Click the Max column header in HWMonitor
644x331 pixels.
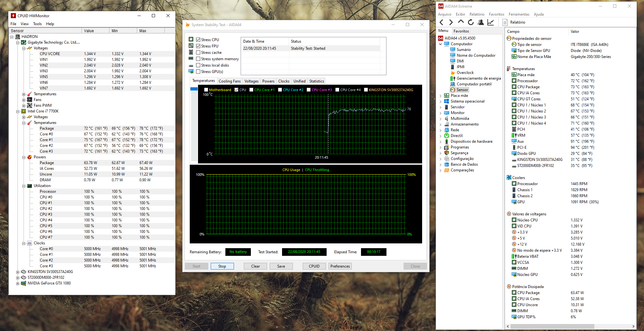(151, 31)
